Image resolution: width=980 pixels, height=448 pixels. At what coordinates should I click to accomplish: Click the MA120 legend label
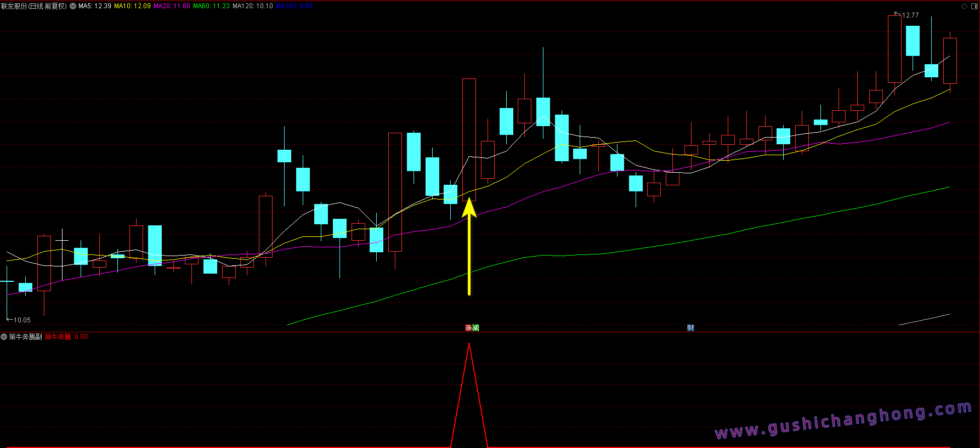(252, 6)
